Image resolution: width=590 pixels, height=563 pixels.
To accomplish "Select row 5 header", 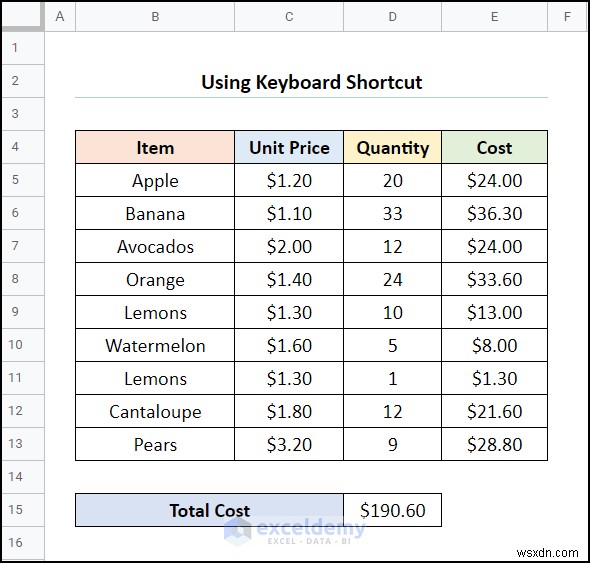I will click(x=23, y=180).
